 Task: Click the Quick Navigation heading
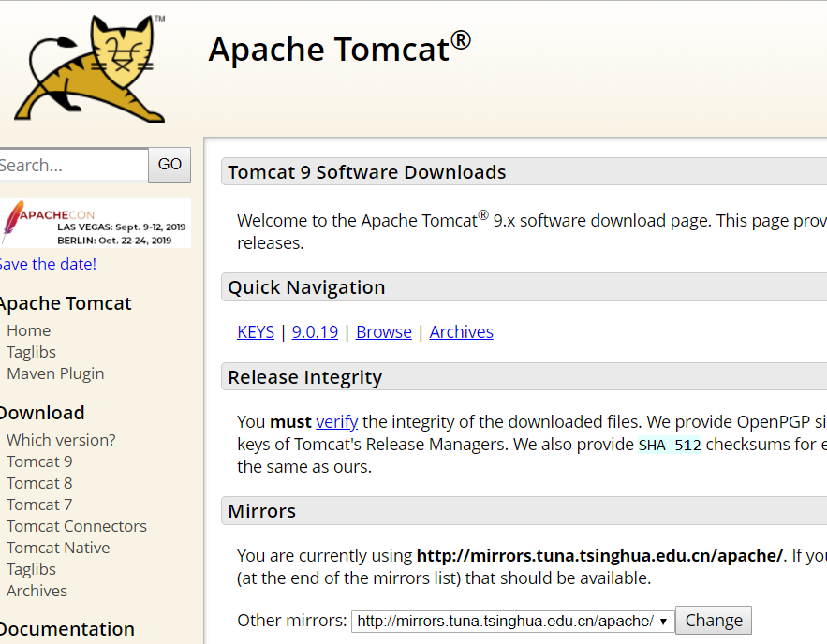[306, 287]
